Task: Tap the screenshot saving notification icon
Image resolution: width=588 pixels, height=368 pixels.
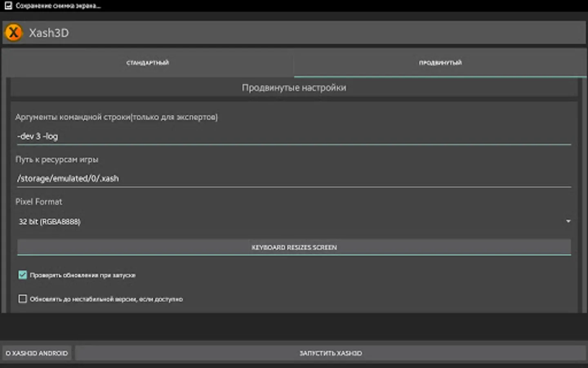Action: [x=8, y=6]
